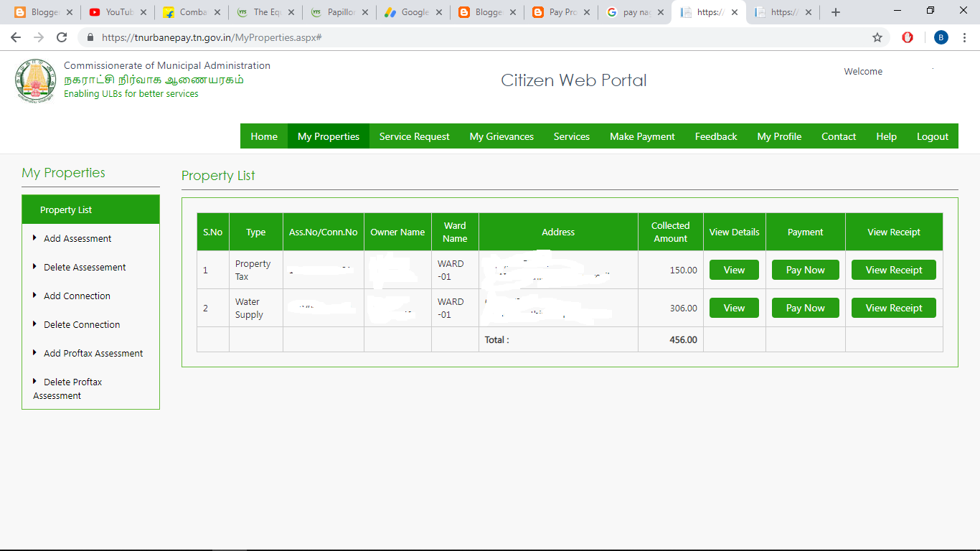Click the ad-blocker extension icon
Viewport: 980px width, 551px height.
click(x=908, y=37)
